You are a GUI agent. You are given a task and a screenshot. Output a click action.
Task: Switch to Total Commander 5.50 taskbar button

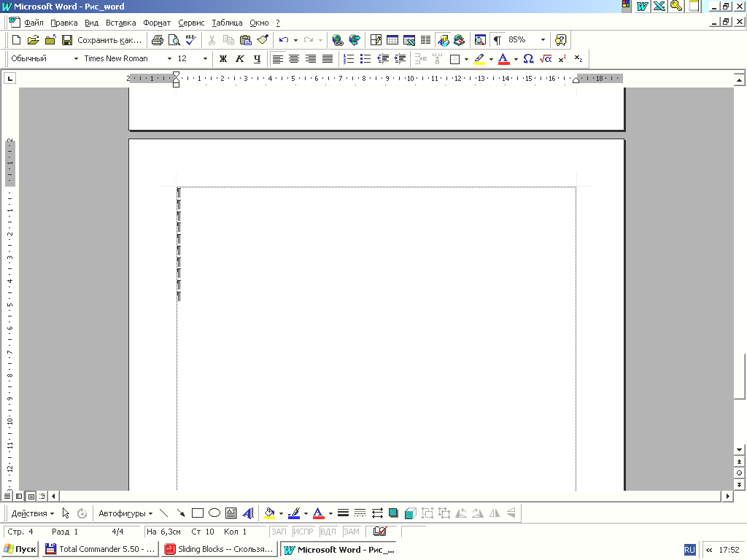[x=100, y=549]
